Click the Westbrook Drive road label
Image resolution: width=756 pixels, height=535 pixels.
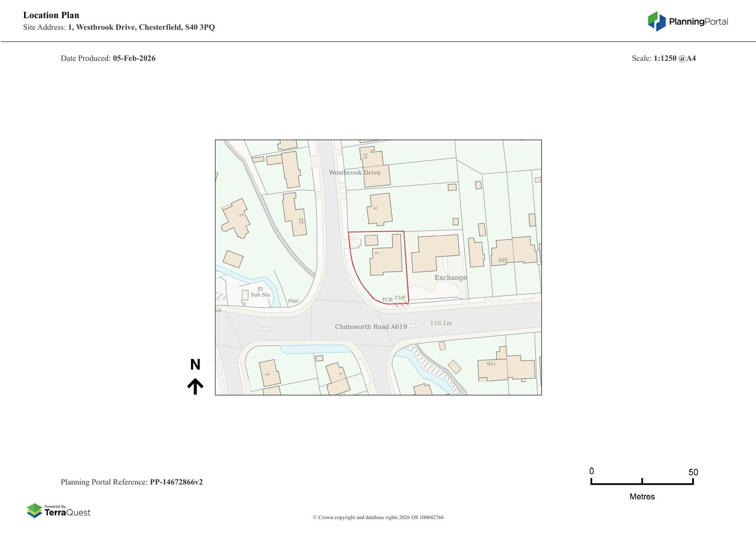pyautogui.click(x=354, y=173)
